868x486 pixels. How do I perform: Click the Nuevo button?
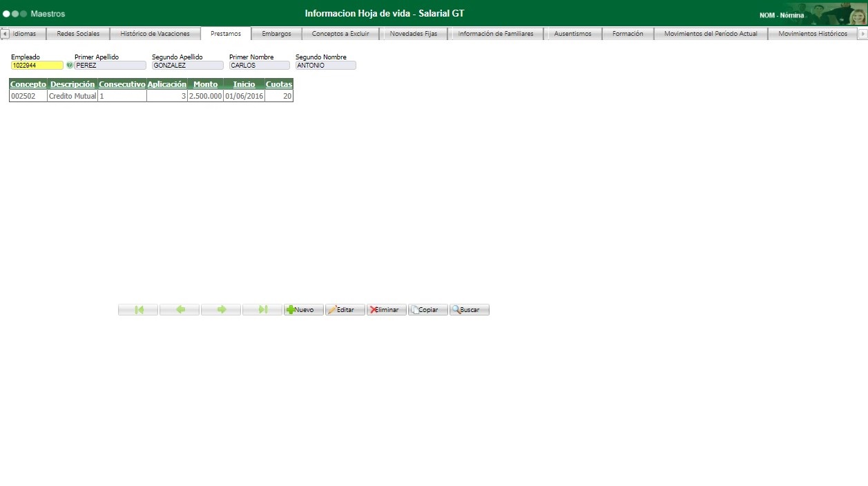pos(304,310)
